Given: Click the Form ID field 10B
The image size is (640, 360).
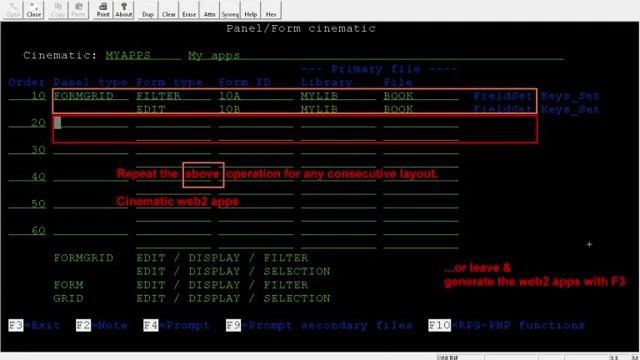Looking at the screenshot, I should point(256,109).
